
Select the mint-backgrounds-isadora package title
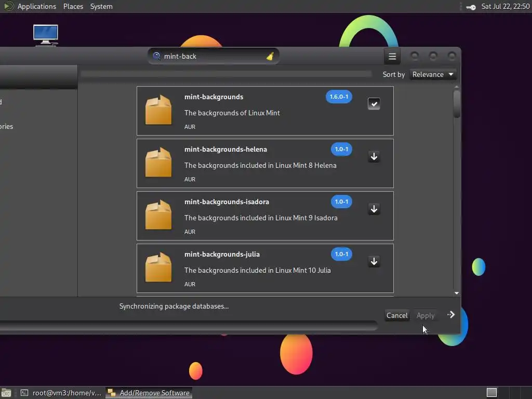227,202
